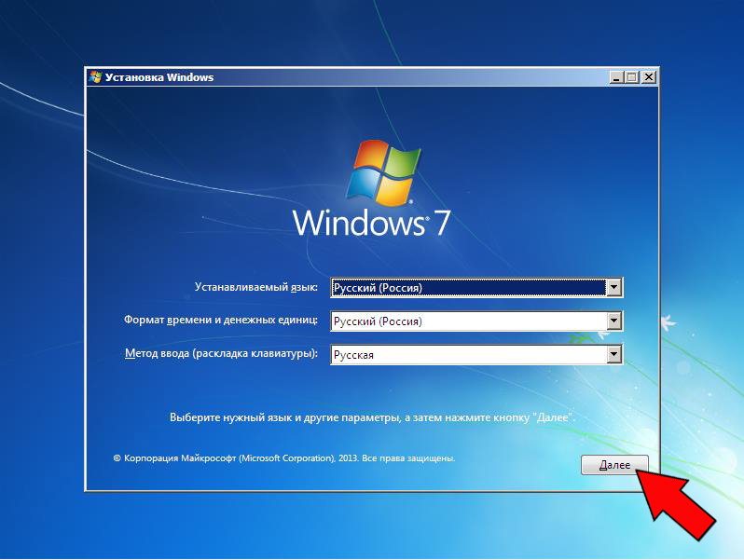Click the Формат времени и денежных единиц label
744x560 pixels.
pyautogui.click(x=221, y=320)
